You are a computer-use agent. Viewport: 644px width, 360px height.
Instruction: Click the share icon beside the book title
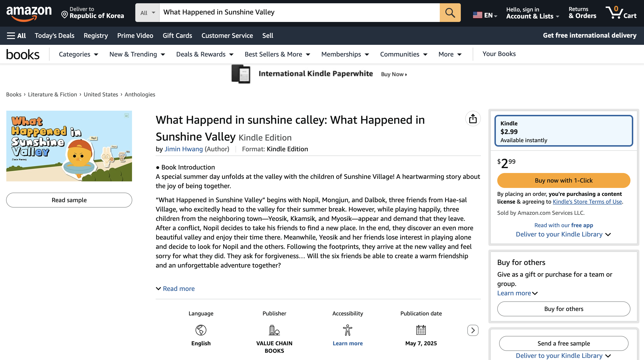pos(473,119)
